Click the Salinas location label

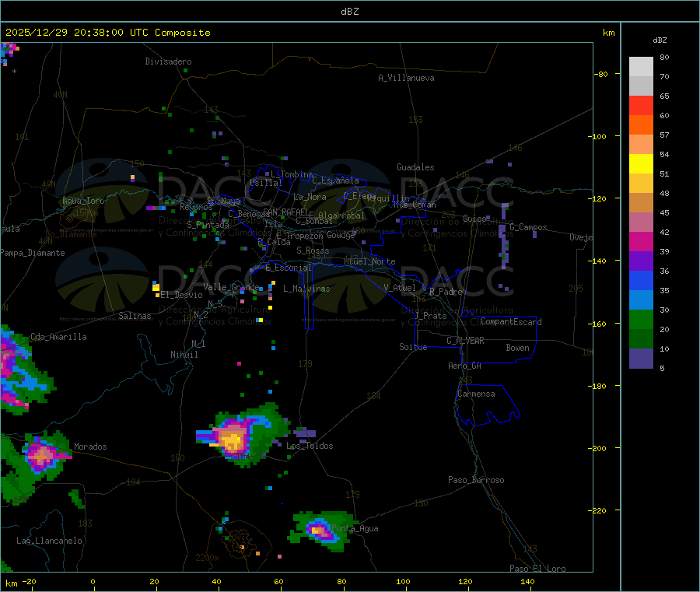[135, 316]
